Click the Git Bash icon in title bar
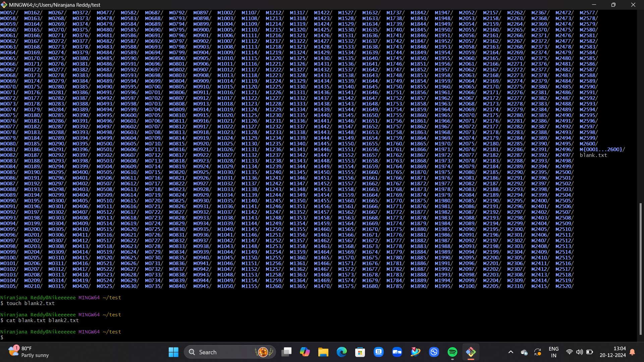Viewport: 644px width, 362px height. tap(4, 5)
